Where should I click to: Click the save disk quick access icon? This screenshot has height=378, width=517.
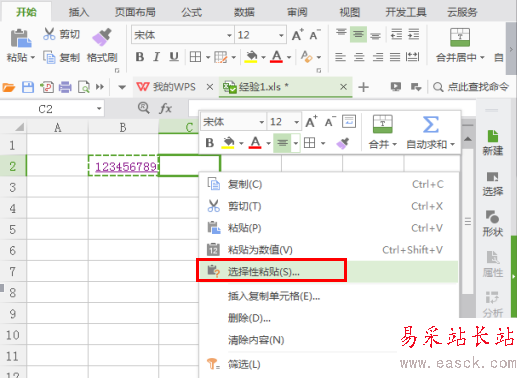(28, 87)
